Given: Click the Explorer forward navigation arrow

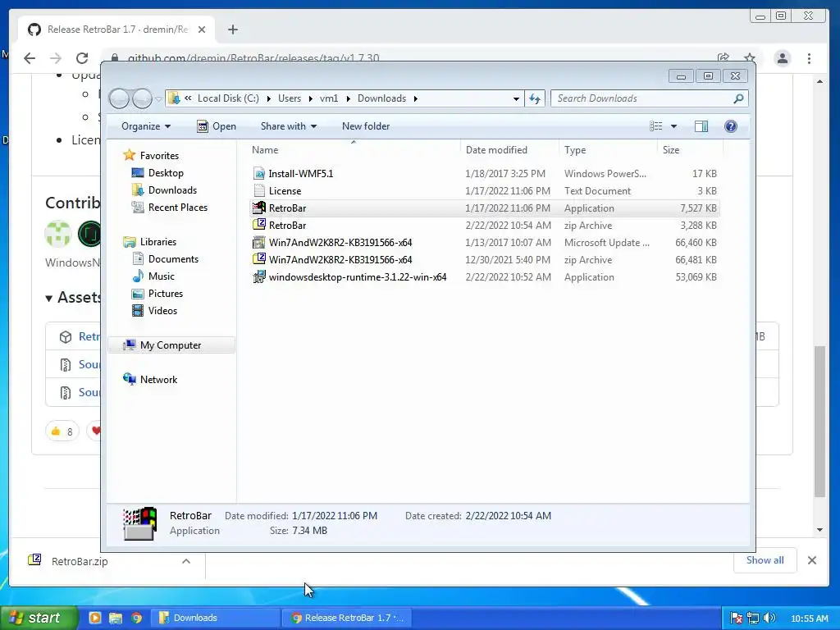Looking at the screenshot, I should coord(142,98).
